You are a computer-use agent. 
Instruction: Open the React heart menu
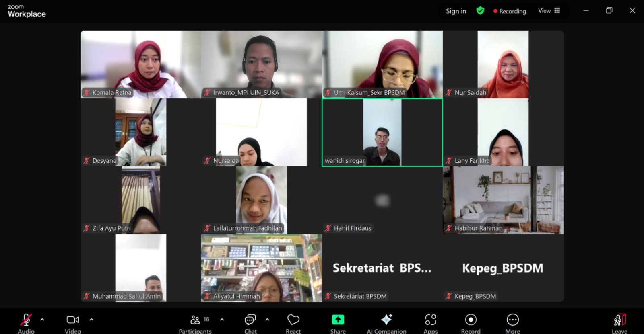coord(293,322)
